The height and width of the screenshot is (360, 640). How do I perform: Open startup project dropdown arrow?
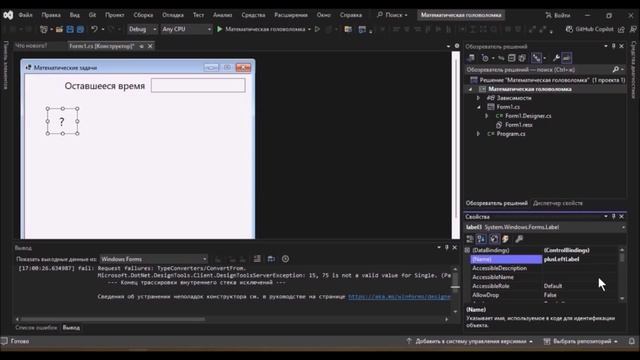pos(309,29)
